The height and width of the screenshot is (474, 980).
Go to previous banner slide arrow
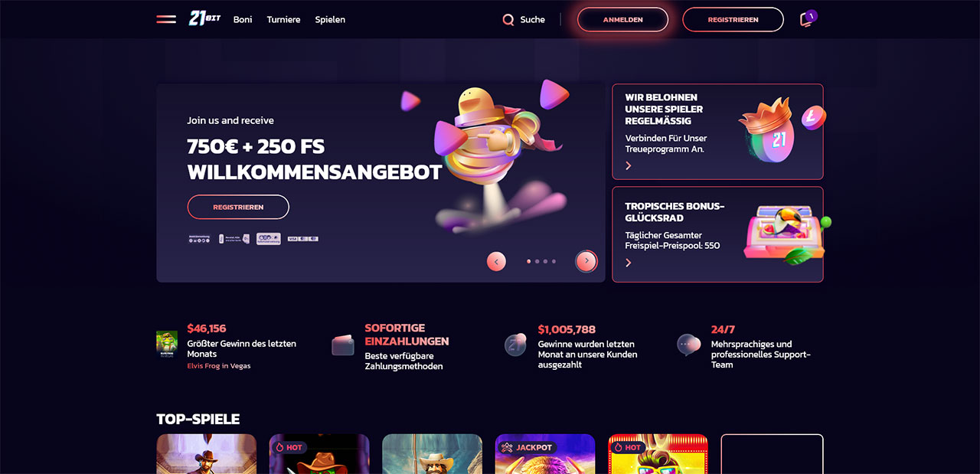[x=496, y=261]
